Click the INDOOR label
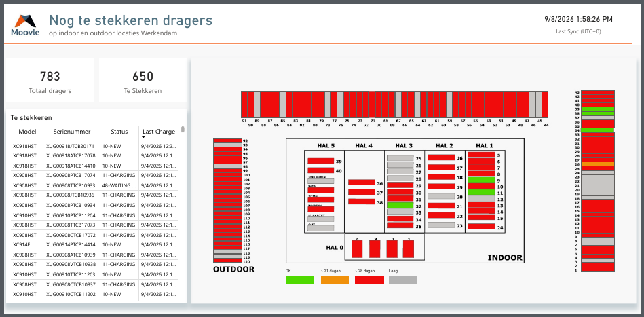 (505, 258)
